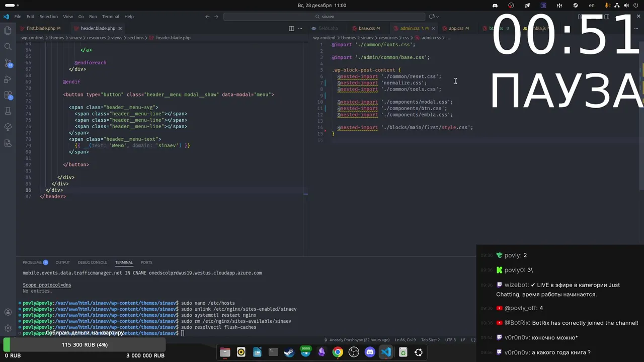
Task: Open the Extensions view in activity bar
Action: [x=8, y=95]
